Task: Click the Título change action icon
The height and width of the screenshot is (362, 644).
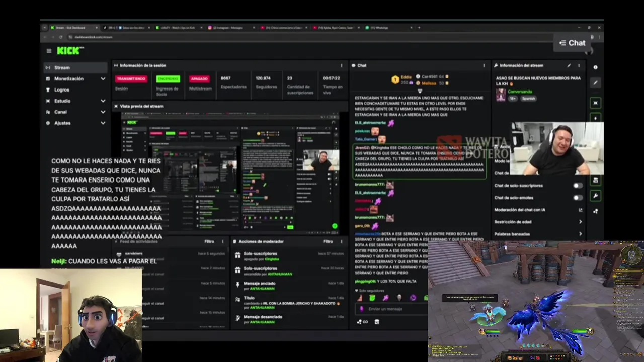Action: pyautogui.click(x=237, y=300)
